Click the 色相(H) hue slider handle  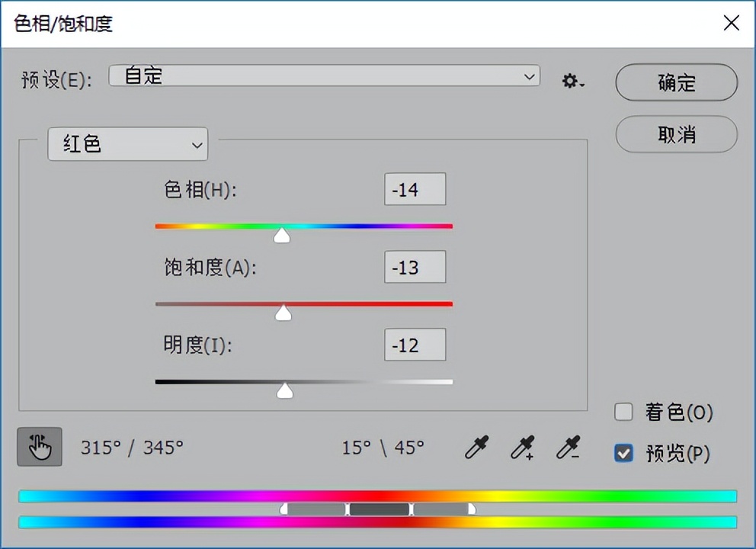tap(281, 235)
